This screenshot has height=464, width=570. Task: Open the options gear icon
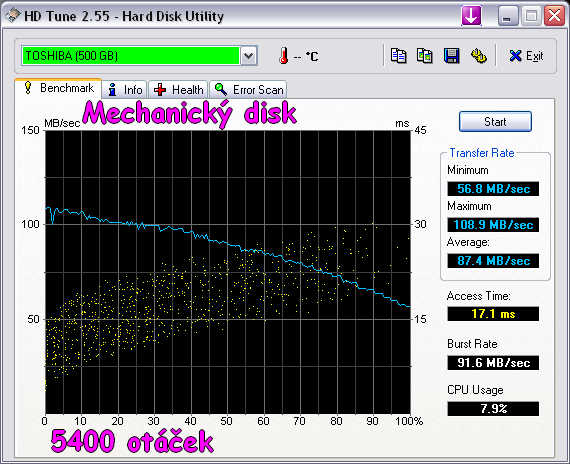pyautogui.click(x=478, y=56)
